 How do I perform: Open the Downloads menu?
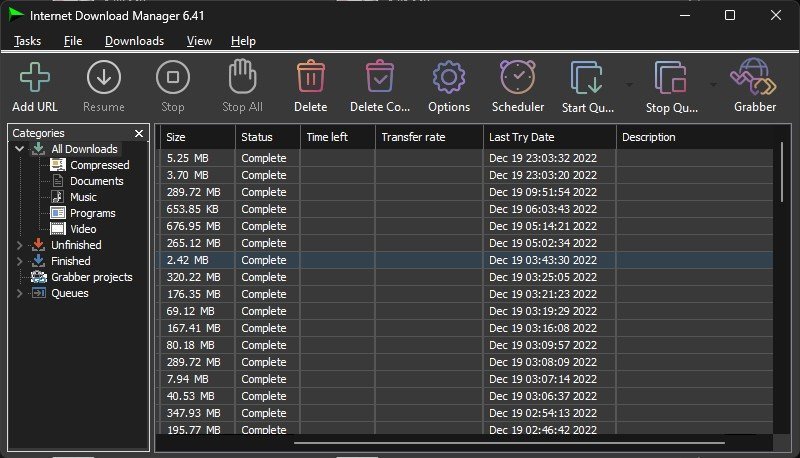coord(134,41)
